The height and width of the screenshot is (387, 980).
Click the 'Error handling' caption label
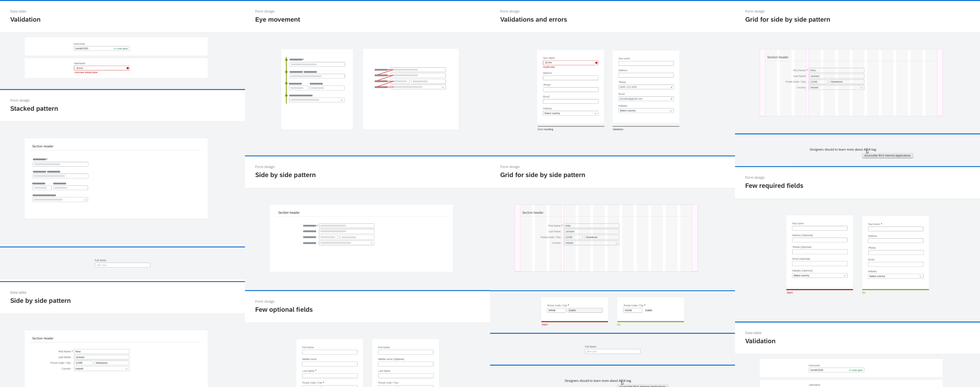coord(545,129)
